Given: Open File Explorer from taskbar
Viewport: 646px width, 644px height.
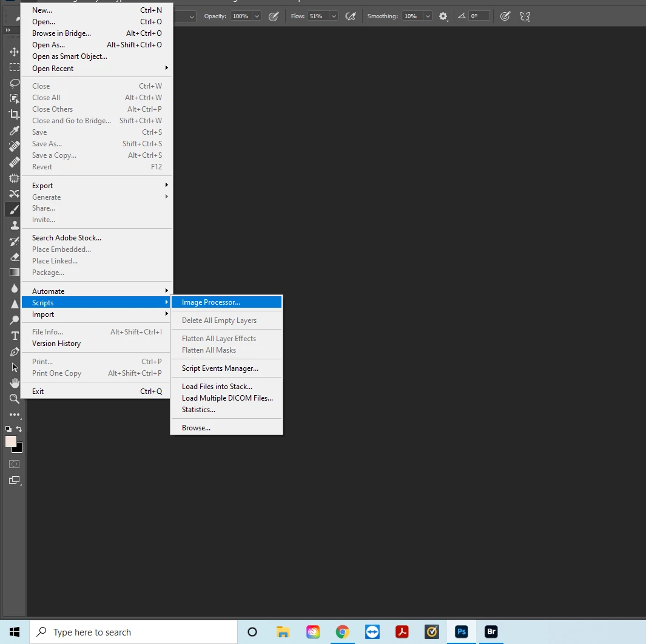Looking at the screenshot, I should [283, 632].
